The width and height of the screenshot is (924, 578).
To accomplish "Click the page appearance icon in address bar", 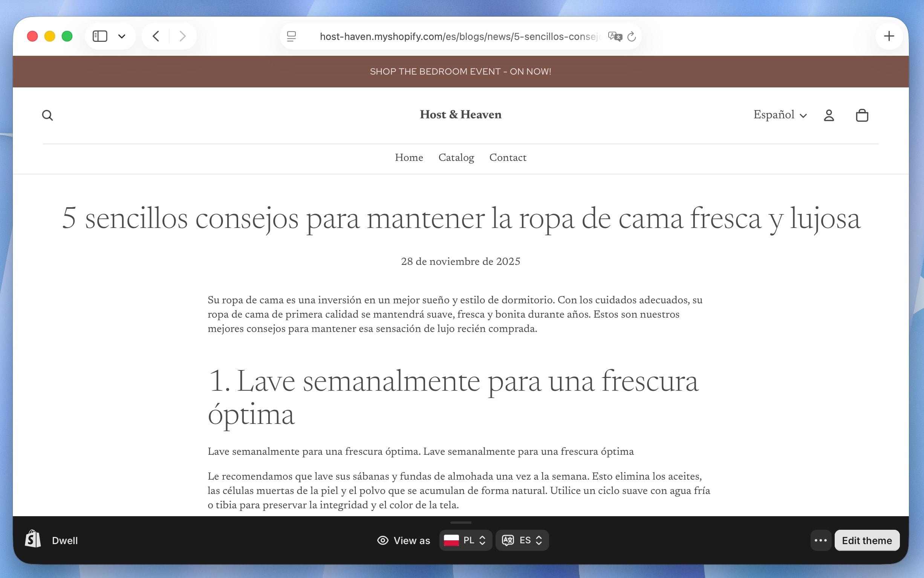I will click(292, 36).
